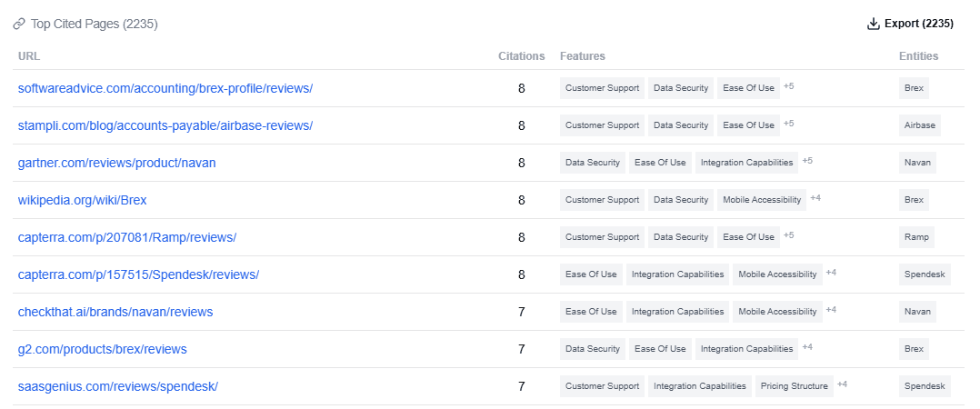This screenshot has width=980, height=409.
Task: Click Brex entity tag in softwareadvice.com row
Action: (x=914, y=88)
